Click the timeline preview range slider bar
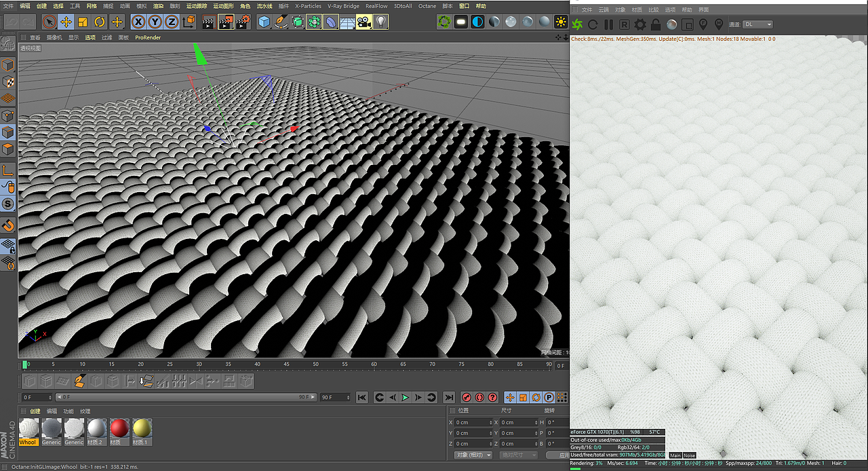Image resolution: width=868 pixels, height=471 pixels. [186, 397]
